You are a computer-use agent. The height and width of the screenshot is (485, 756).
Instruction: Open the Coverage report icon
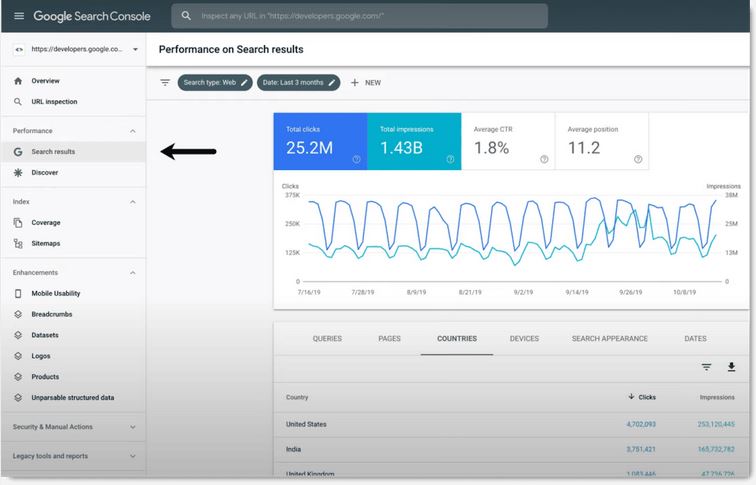[18, 223]
